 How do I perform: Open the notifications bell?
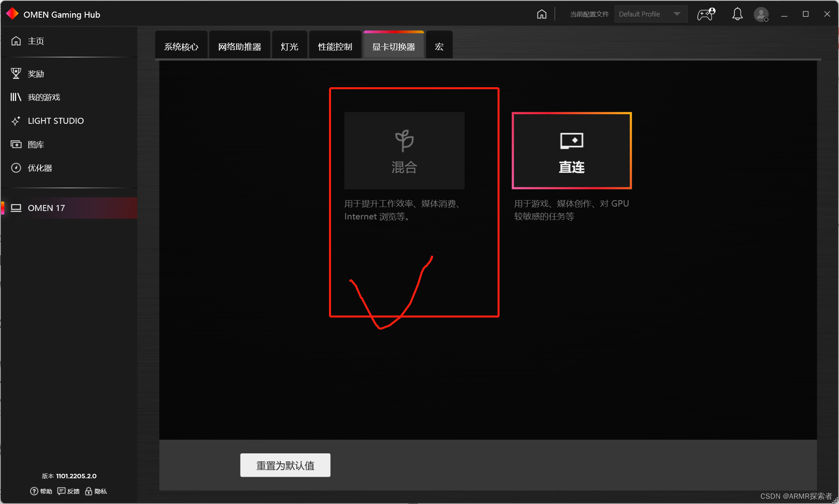point(737,14)
